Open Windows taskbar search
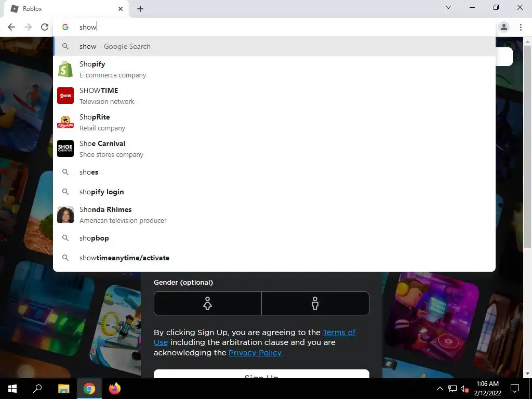 tap(37, 389)
